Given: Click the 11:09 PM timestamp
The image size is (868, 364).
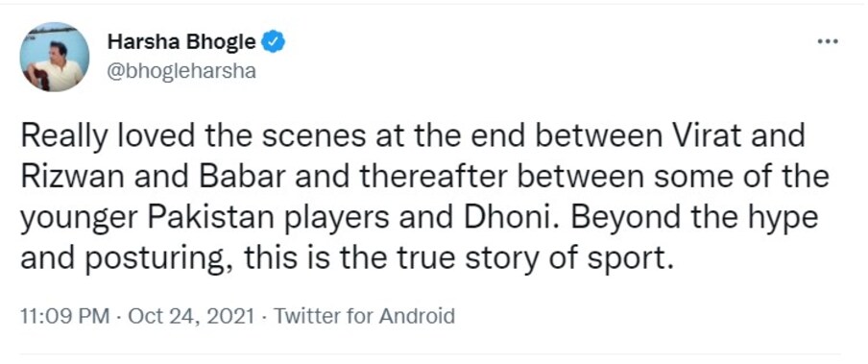Looking at the screenshot, I should [64, 316].
